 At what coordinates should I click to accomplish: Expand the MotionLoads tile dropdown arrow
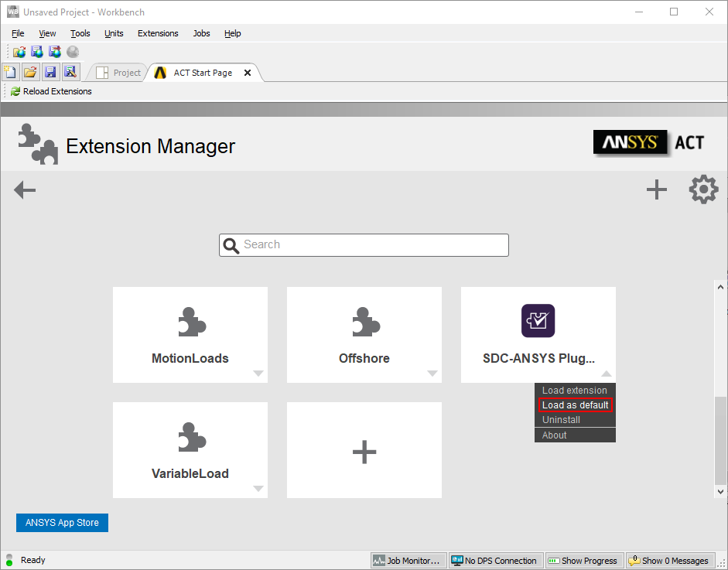coord(258,374)
